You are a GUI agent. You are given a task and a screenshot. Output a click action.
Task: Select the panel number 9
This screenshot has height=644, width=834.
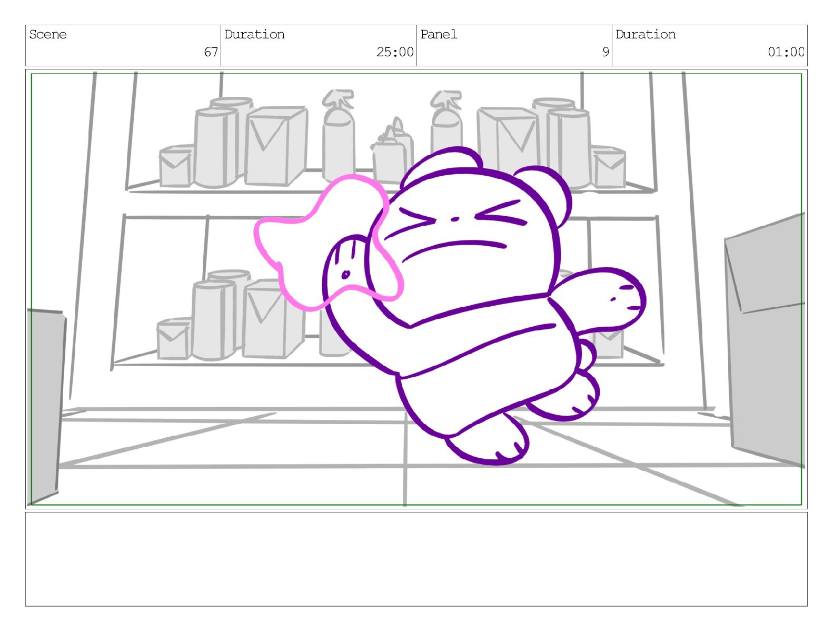click(x=605, y=52)
